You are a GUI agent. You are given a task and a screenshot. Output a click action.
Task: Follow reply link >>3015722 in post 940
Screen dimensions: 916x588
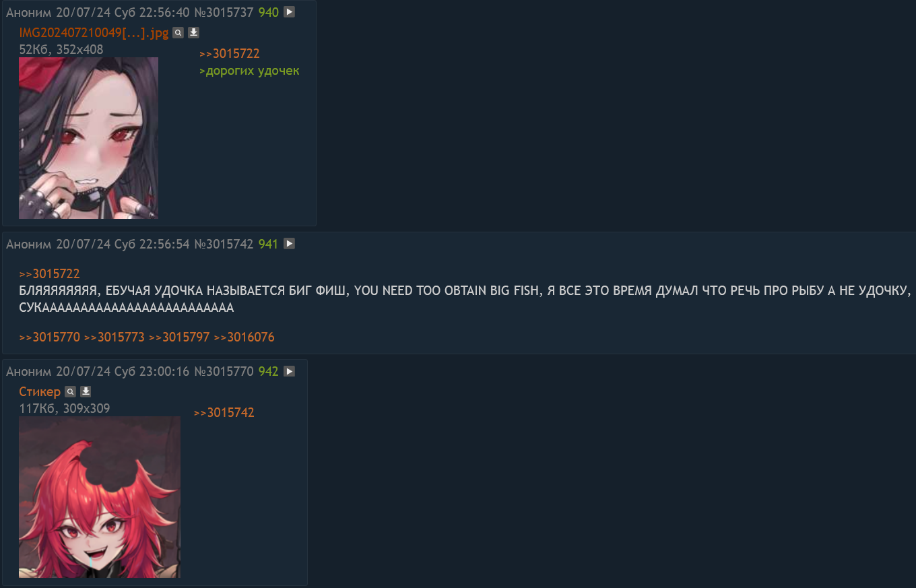pos(230,54)
